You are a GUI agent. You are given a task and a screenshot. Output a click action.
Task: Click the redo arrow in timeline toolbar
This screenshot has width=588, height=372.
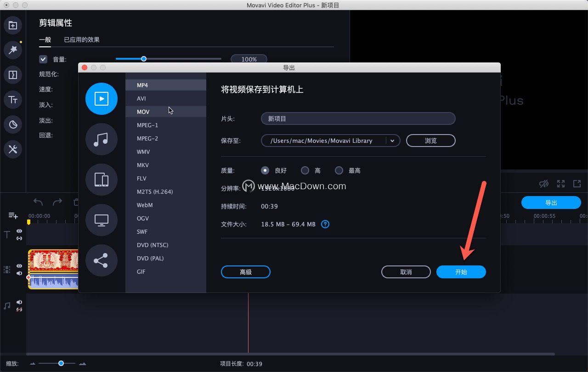(57, 202)
